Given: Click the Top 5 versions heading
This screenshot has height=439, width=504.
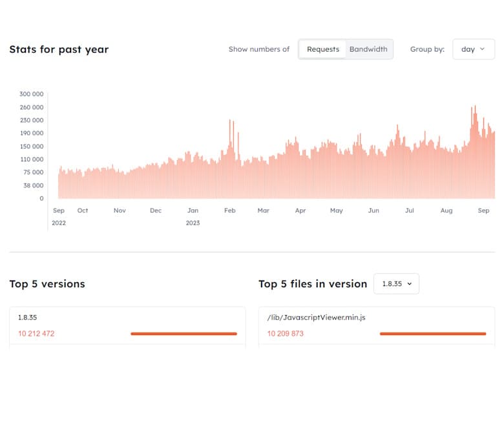Looking at the screenshot, I should tap(47, 283).
